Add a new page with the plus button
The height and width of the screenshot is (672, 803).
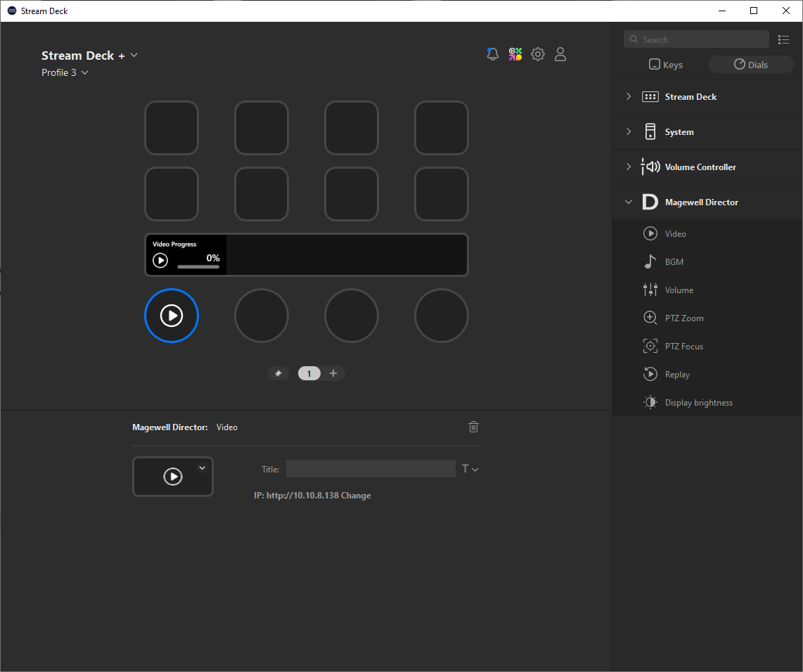click(333, 374)
